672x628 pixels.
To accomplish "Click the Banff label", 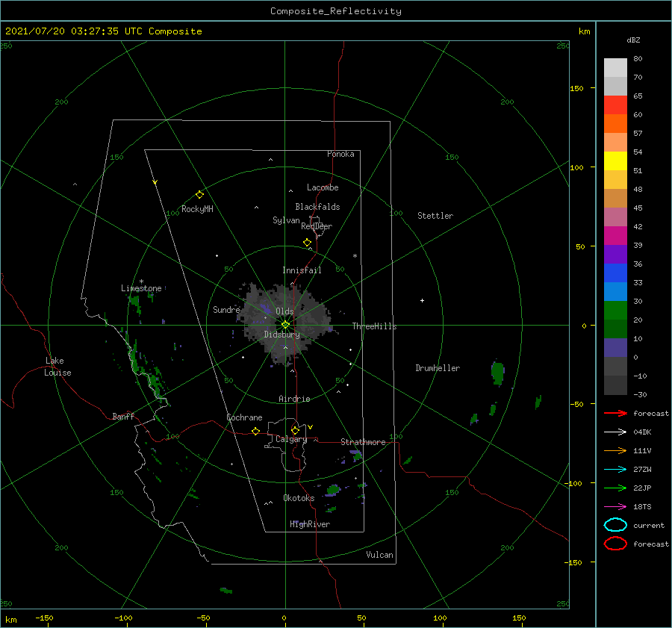I will [123, 417].
